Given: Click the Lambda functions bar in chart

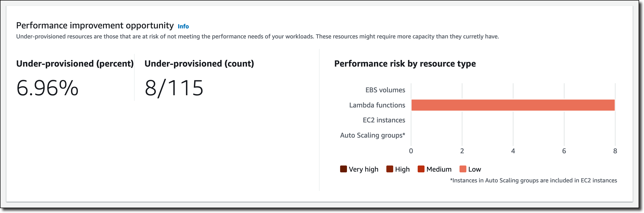Looking at the screenshot, I should coord(513,105).
